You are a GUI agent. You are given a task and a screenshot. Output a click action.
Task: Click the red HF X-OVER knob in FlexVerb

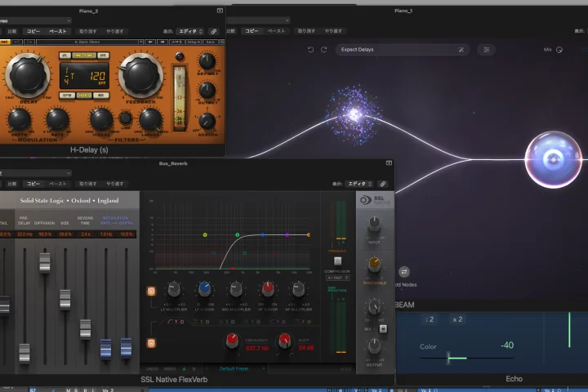point(267,289)
